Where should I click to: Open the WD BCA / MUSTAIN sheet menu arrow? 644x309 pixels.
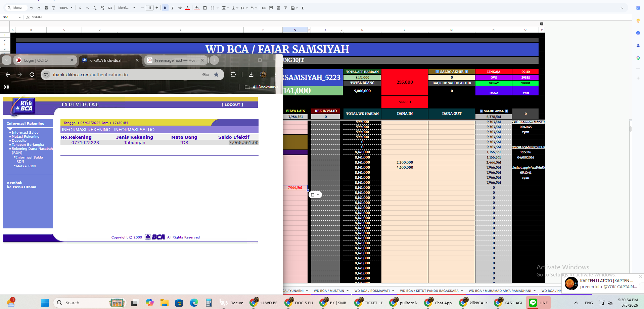348,291
